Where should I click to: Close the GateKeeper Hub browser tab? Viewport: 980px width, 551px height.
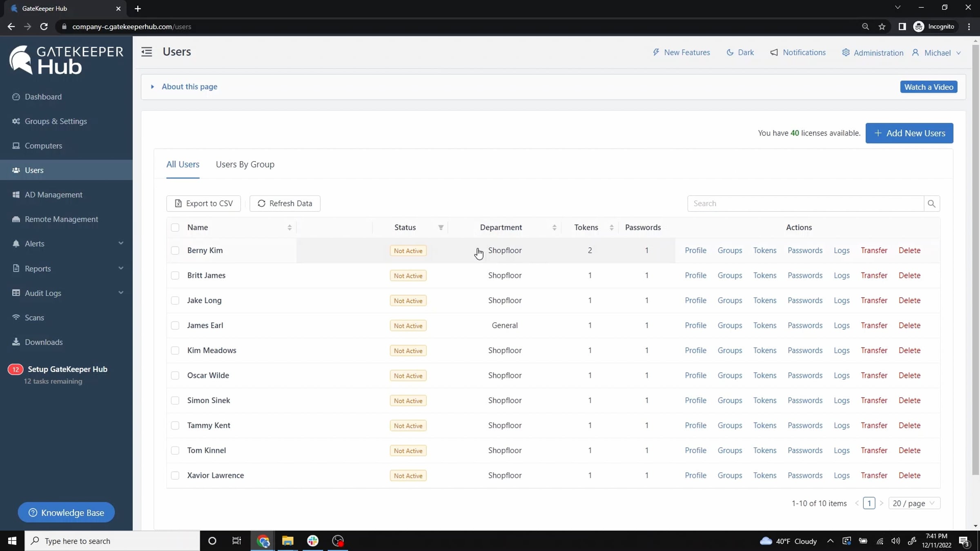(118, 9)
